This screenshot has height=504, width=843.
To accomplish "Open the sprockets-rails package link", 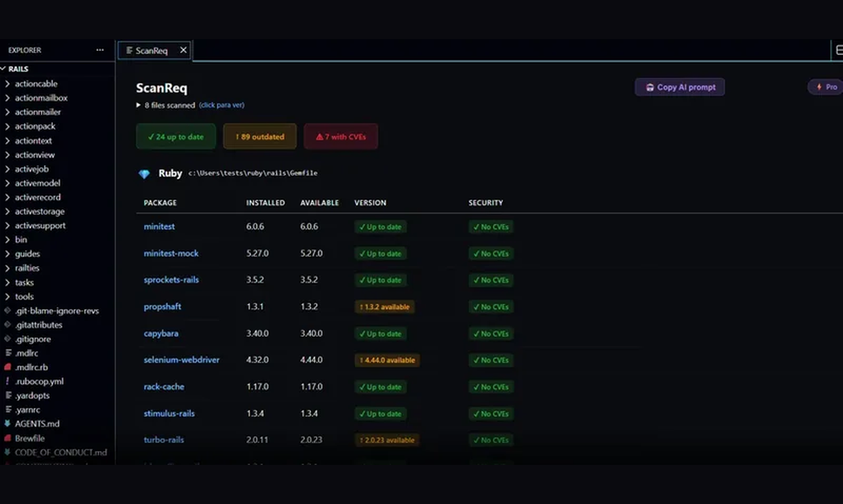I will (171, 280).
